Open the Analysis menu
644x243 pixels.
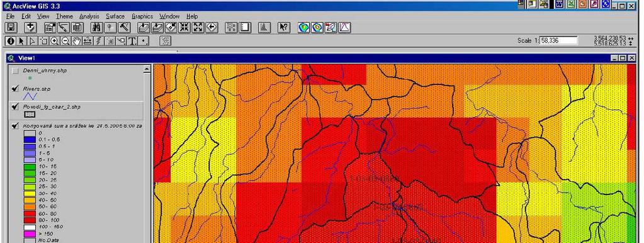tap(89, 16)
